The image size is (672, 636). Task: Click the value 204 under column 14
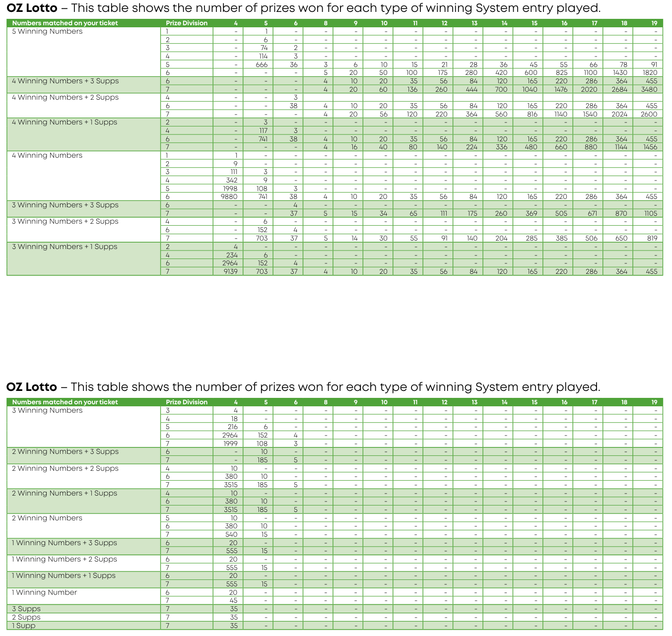pos(502,238)
